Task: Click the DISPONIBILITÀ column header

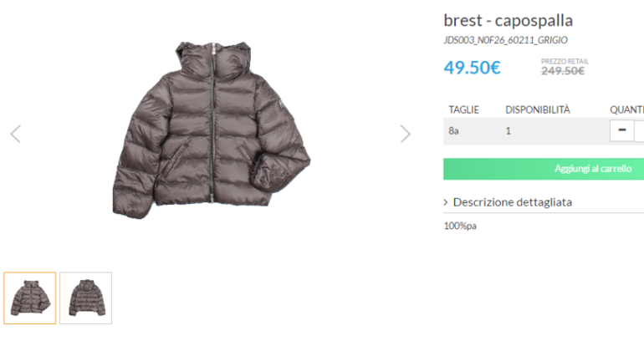Action: [537, 109]
